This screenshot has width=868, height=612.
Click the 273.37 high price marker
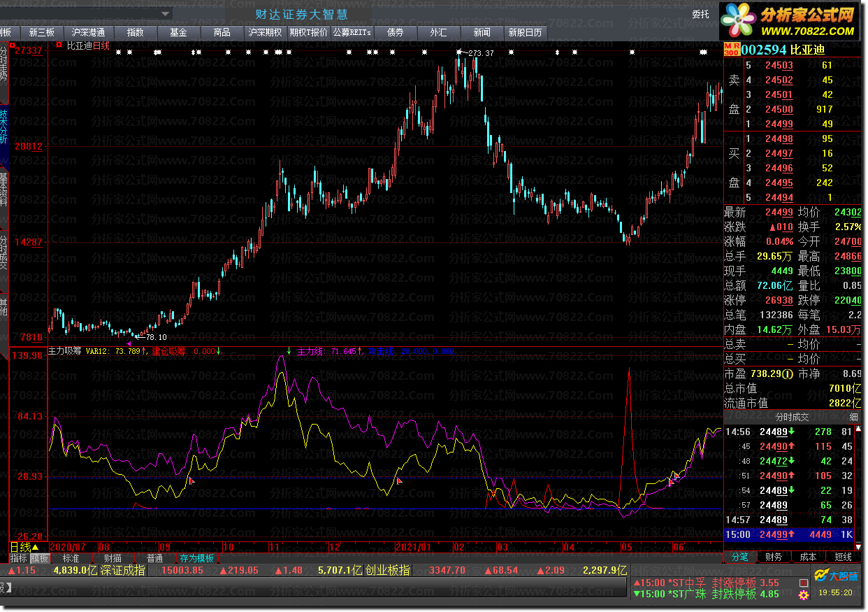click(x=481, y=53)
